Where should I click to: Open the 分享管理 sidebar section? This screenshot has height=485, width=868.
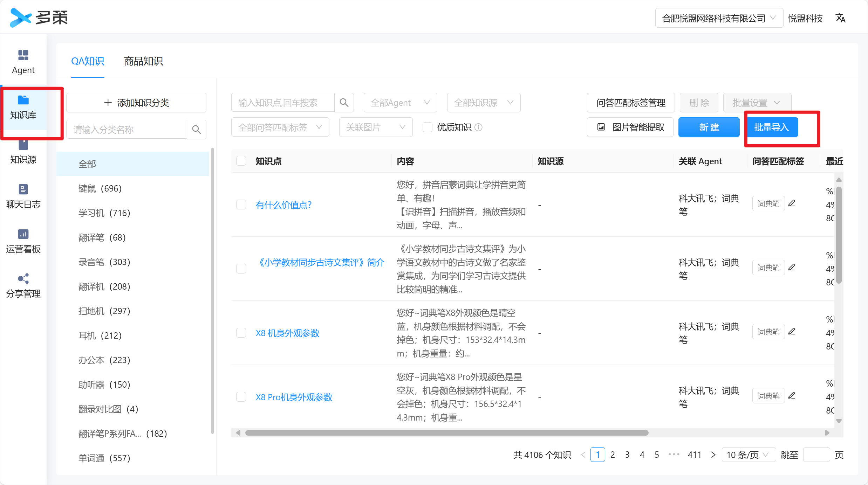coord(23,286)
